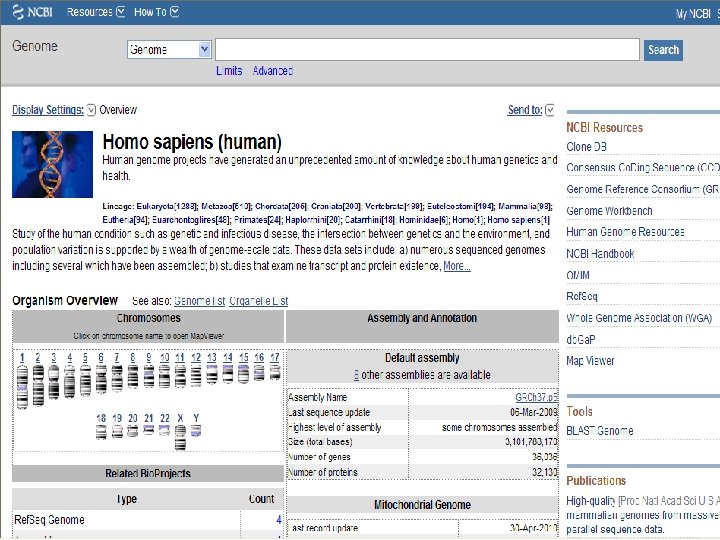This screenshot has width=720, height=540.
Task: Open the Organelle List link
Action: [259, 301]
